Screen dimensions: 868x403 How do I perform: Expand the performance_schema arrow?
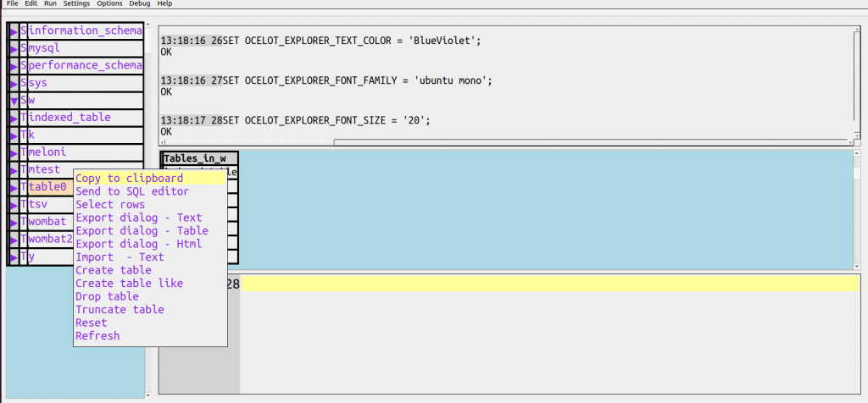click(x=14, y=66)
